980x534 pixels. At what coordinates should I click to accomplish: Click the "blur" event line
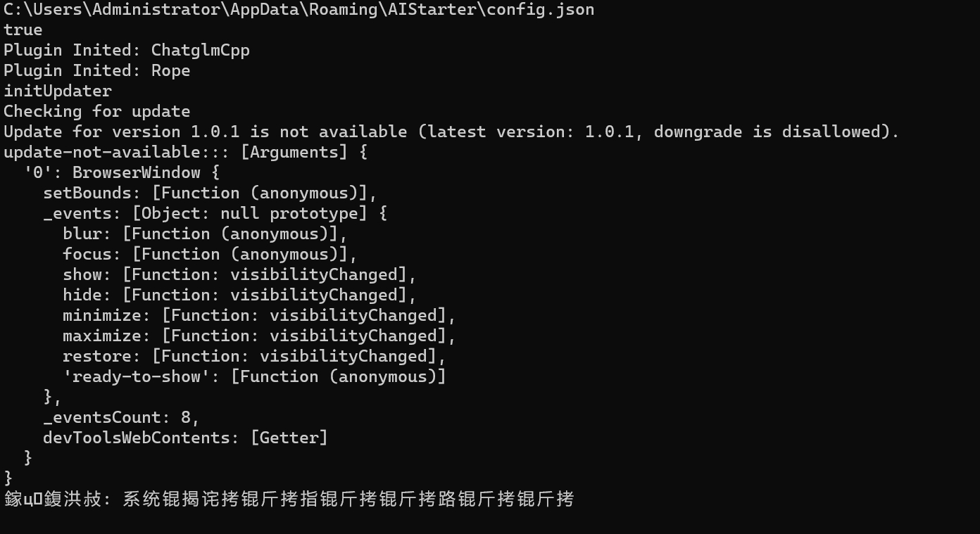click(x=205, y=234)
